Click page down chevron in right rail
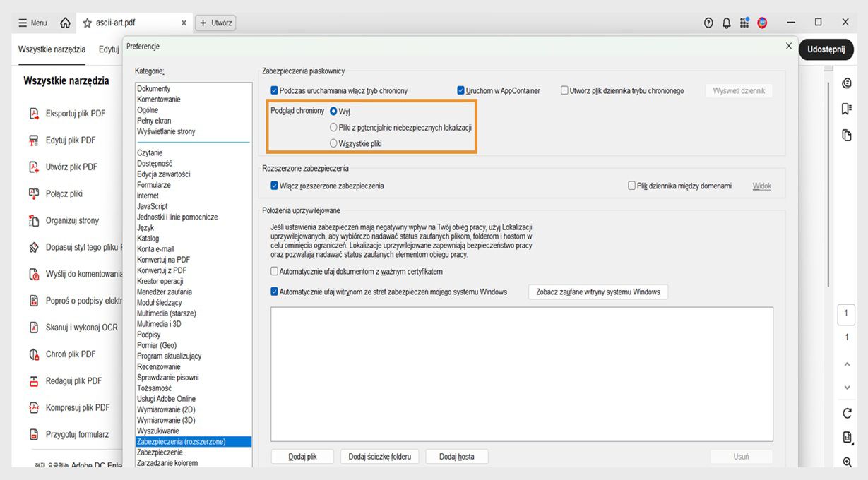Viewport: 868px width, 480px height. tap(847, 388)
